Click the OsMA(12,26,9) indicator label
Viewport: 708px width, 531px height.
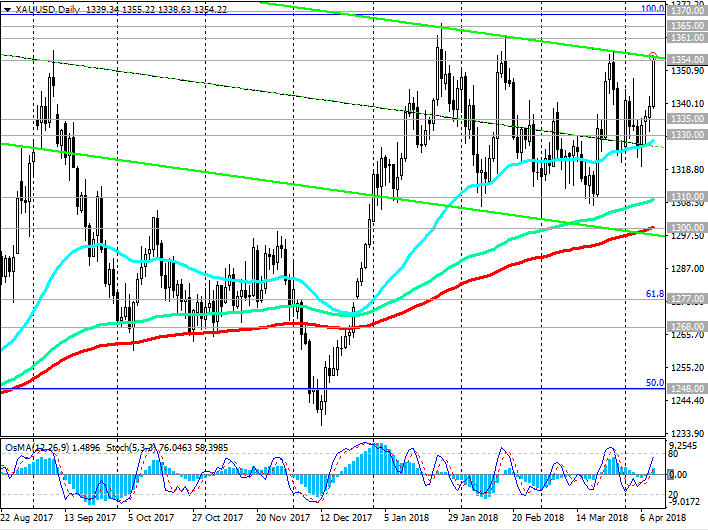(37, 447)
